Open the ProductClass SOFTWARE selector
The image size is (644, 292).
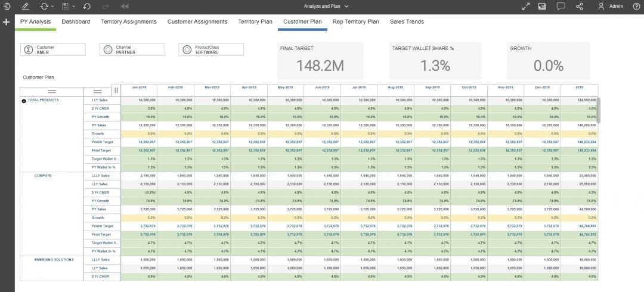click(x=211, y=49)
